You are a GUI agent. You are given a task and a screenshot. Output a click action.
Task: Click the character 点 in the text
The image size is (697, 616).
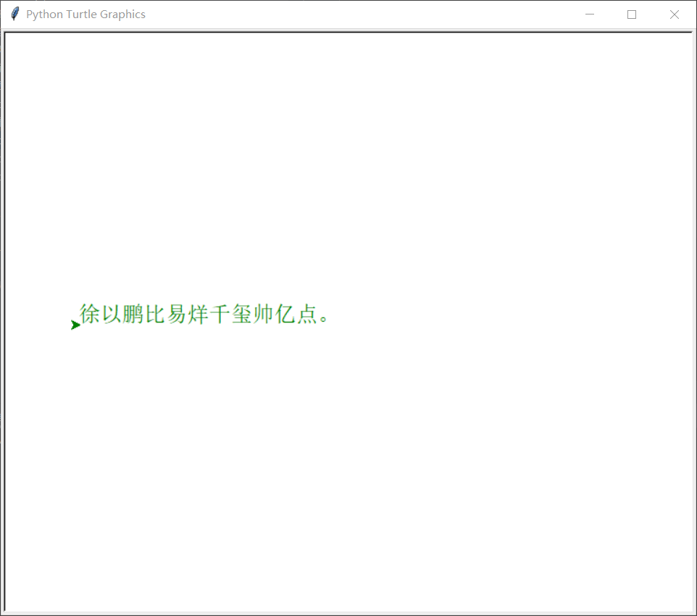coord(307,315)
